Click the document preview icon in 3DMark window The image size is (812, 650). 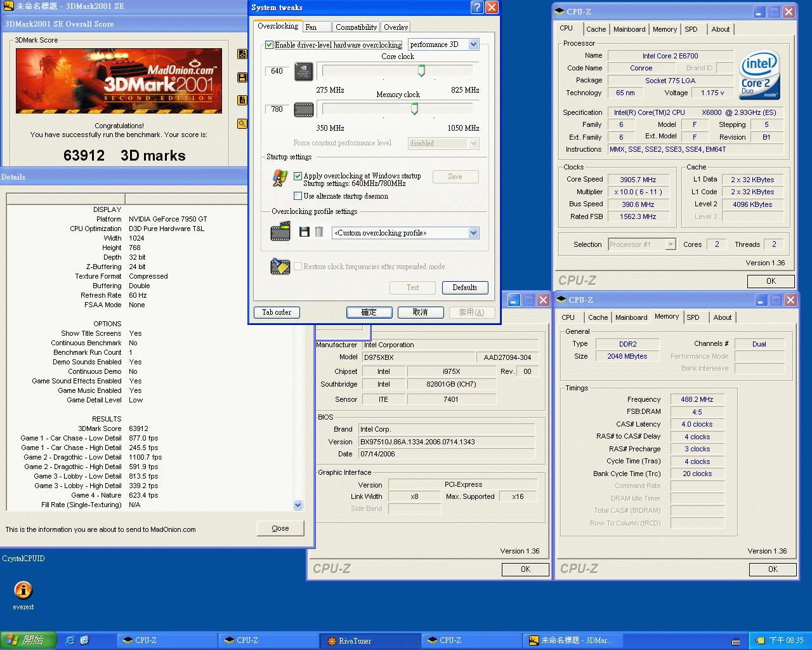(x=242, y=100)
